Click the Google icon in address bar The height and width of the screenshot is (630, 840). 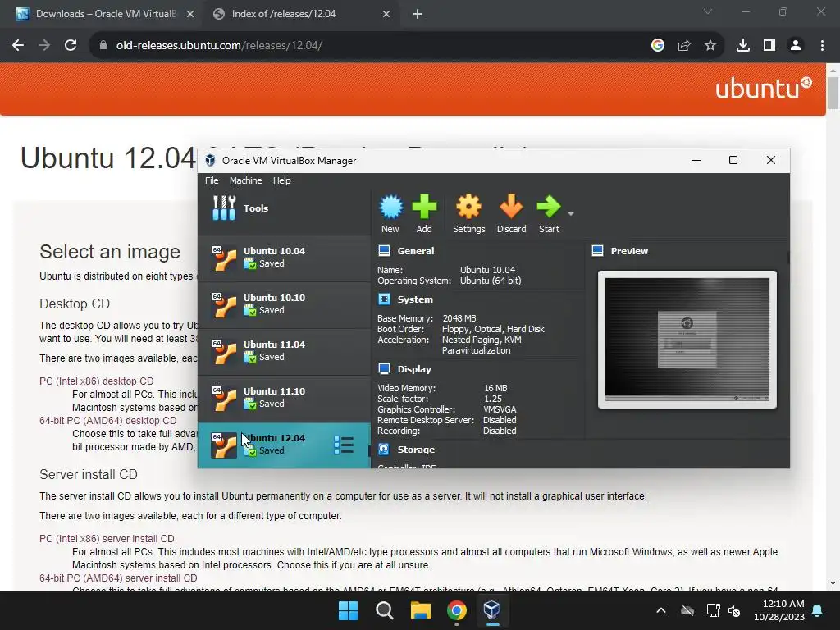point(658,46)
